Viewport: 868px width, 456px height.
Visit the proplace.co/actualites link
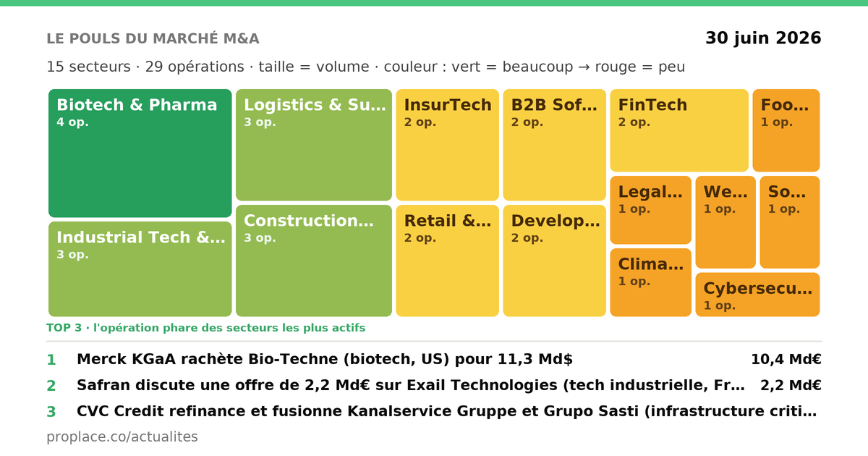122,437
